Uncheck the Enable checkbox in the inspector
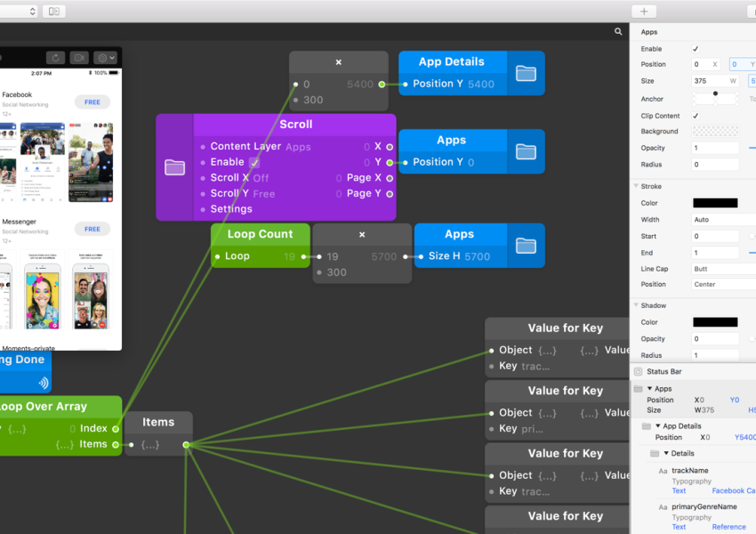 (696, 49)
